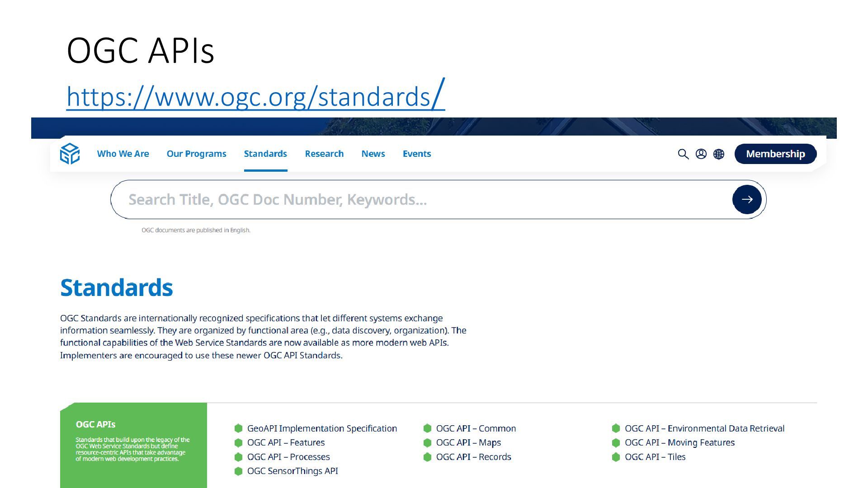Click the Membership button
Screen dimensions: 868x488
point(775,154)
